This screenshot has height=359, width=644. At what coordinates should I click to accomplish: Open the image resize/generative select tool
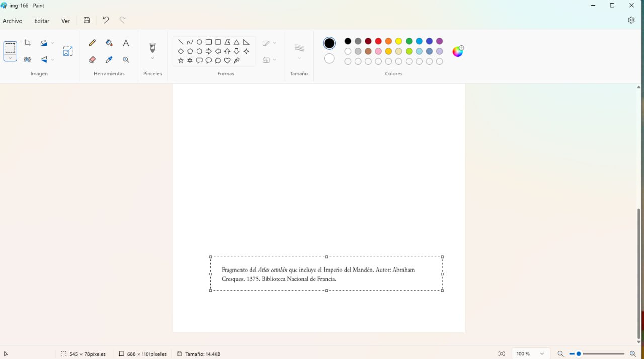[x=67, y=51]
